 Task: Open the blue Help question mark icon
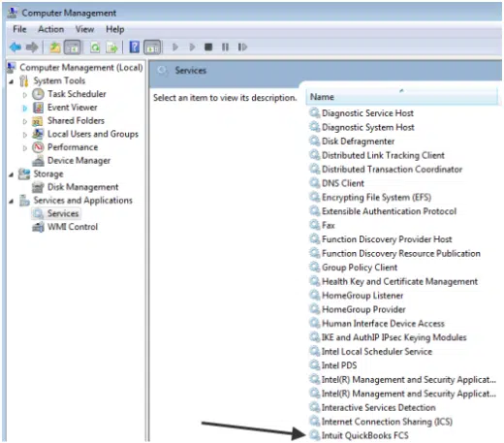(x=135, y=47)
